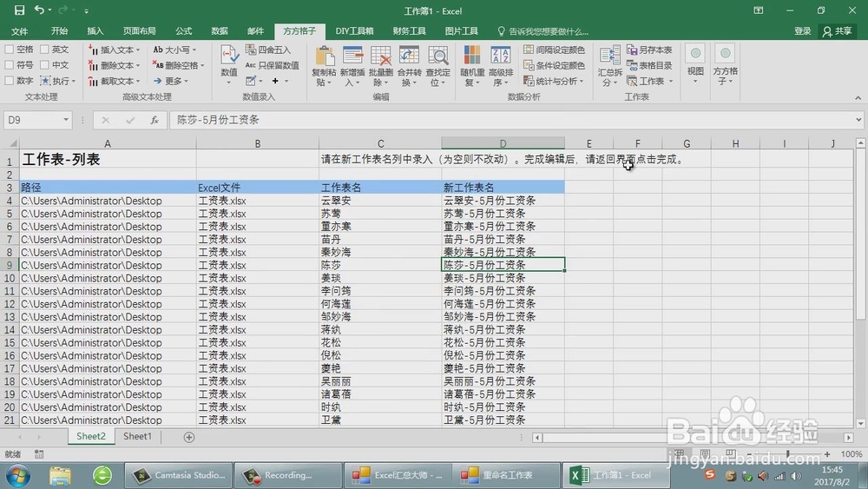Click the insert function fx icon

tap(155, 120)
